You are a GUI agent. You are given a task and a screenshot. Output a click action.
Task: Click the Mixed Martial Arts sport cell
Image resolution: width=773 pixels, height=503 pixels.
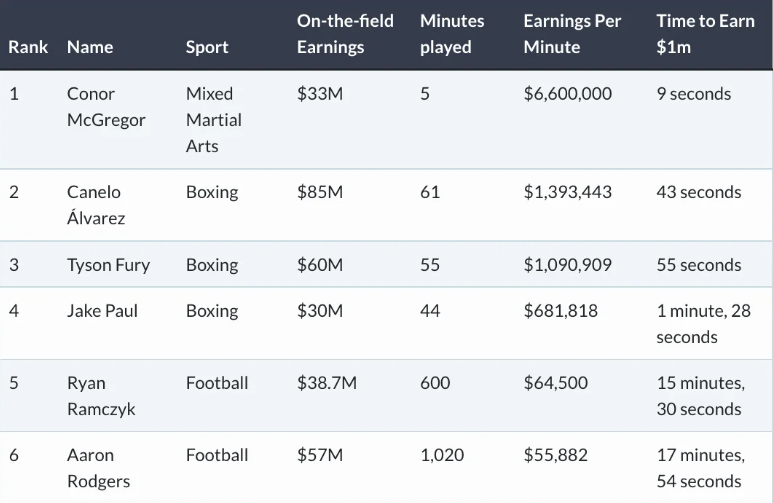click(x=214, y=120)
